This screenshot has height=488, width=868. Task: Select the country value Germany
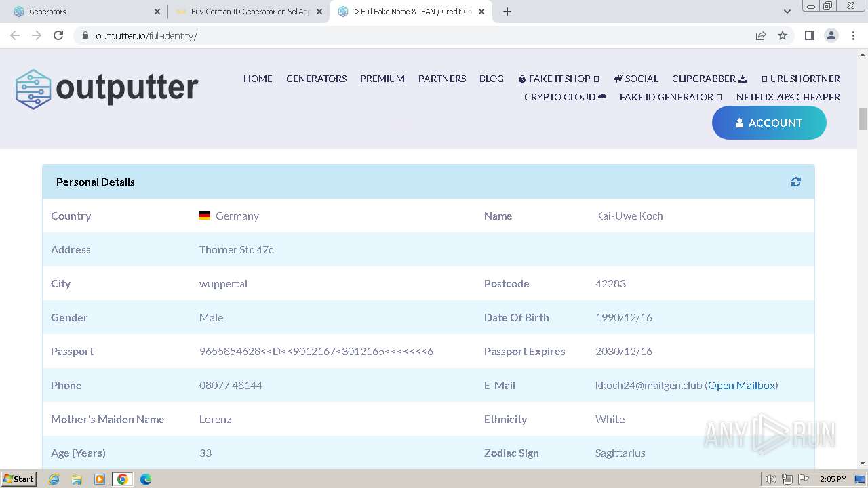click(x=237, y=216)
